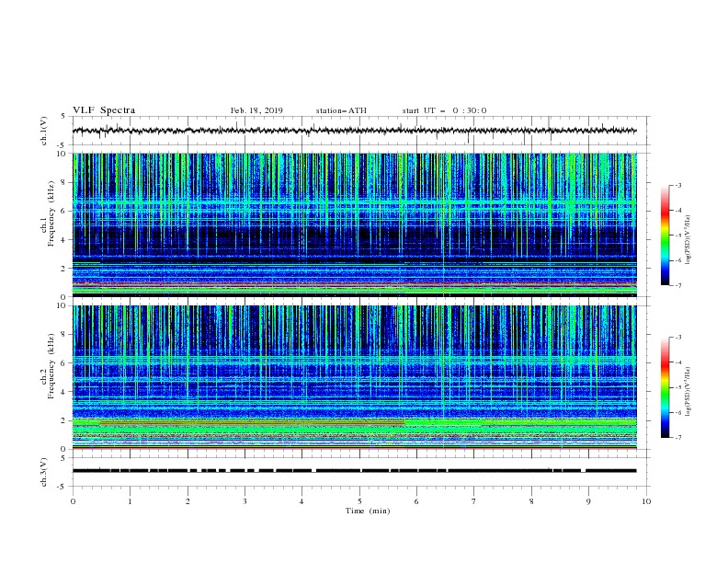Click time axis tick label "1"

[130, 501]
